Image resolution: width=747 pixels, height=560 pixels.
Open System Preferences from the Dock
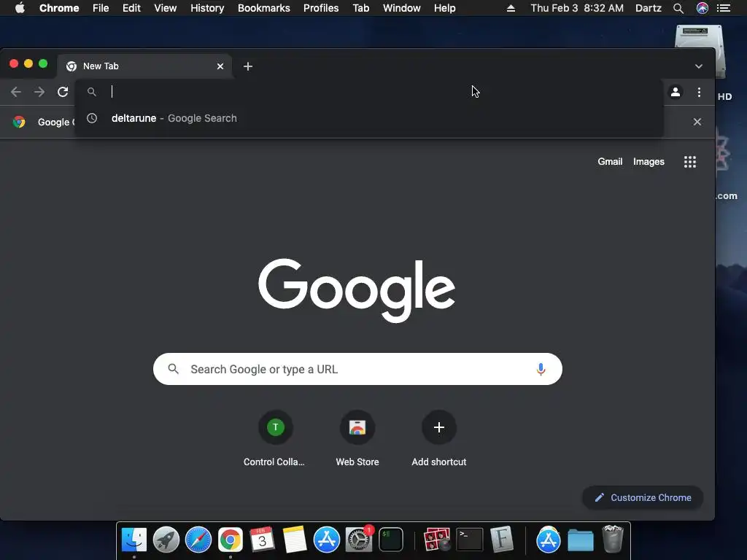point(359,540)
